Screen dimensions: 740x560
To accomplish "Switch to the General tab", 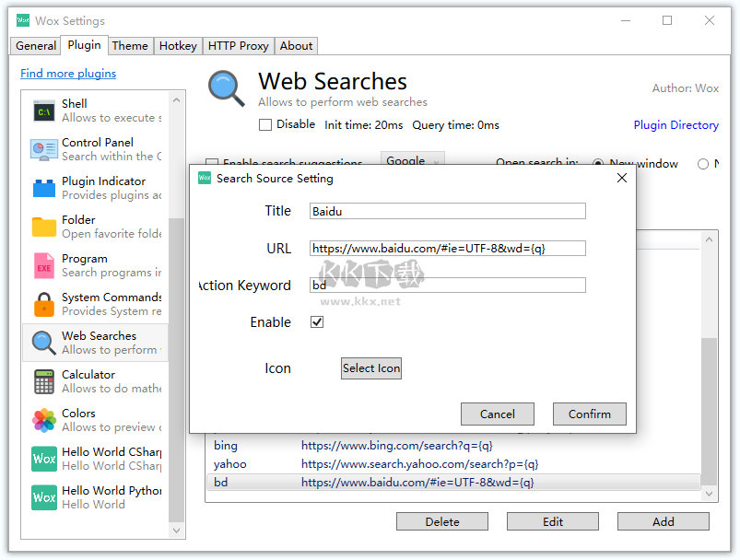I will coord(35,46).
